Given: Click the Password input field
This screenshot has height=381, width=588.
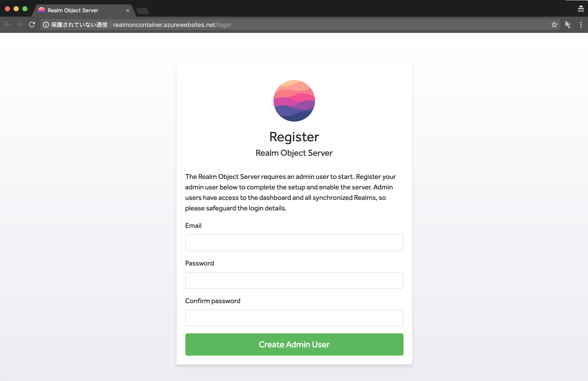Looking at the screenshot, I should [x=294, y=280].
